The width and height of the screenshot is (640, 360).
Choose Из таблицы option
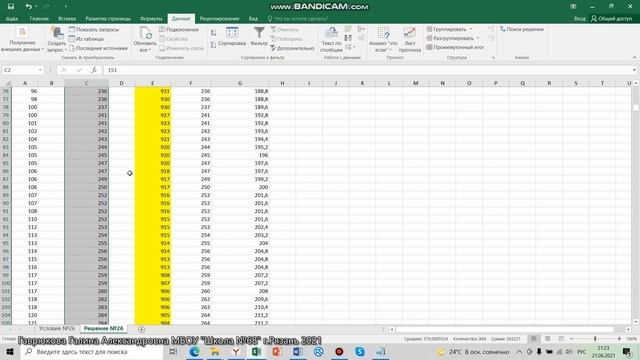[87, 39]
